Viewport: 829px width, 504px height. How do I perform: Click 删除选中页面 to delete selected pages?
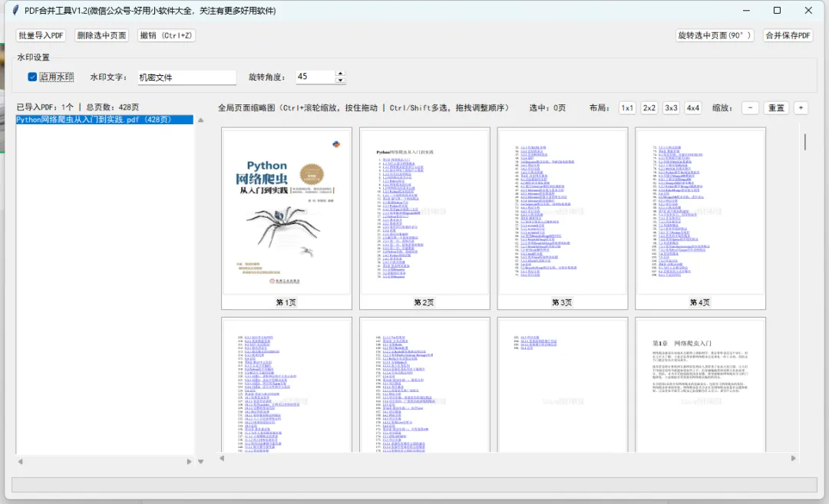click(x=101, y=35)
